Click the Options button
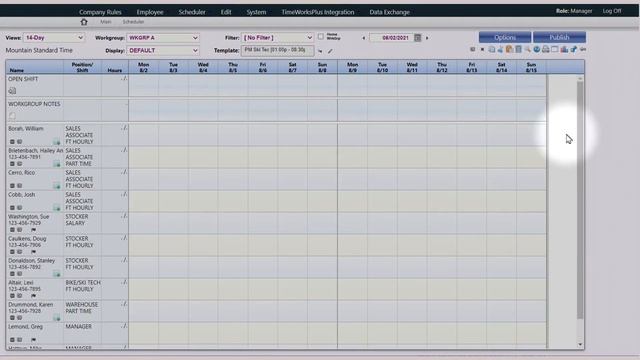Screen dimensions: 640x360 505,37
